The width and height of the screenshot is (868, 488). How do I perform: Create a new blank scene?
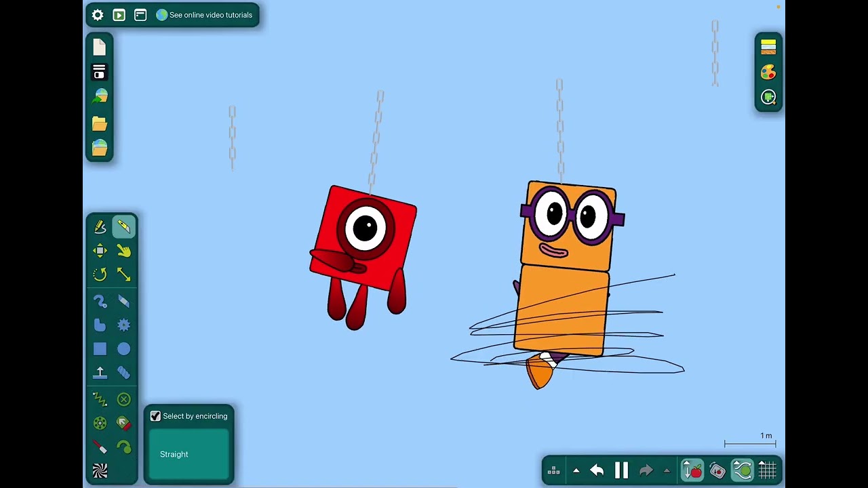pos(100,47)
